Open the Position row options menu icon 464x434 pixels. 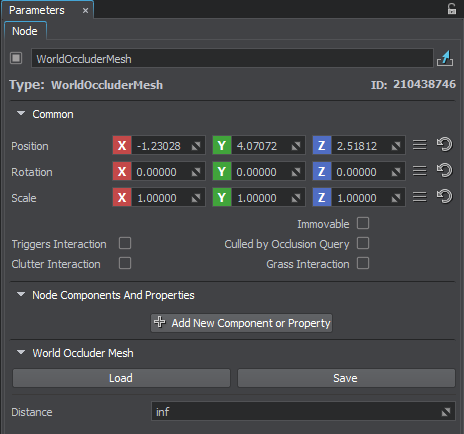(x=420, y=145)
